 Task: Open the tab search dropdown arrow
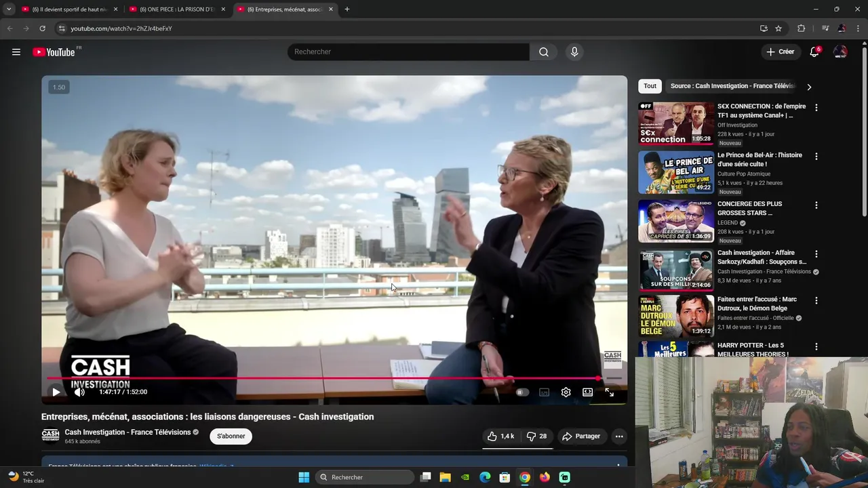coord(9,9)
